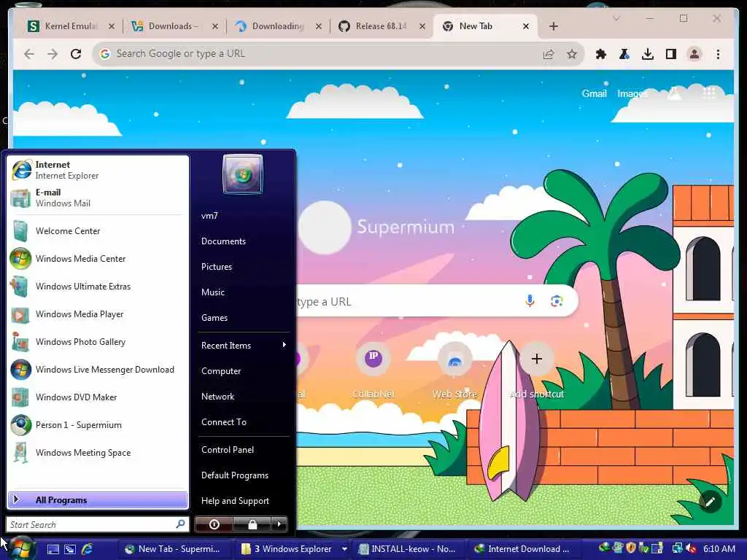
Task: Reload the current page
Action: (76, 54)
